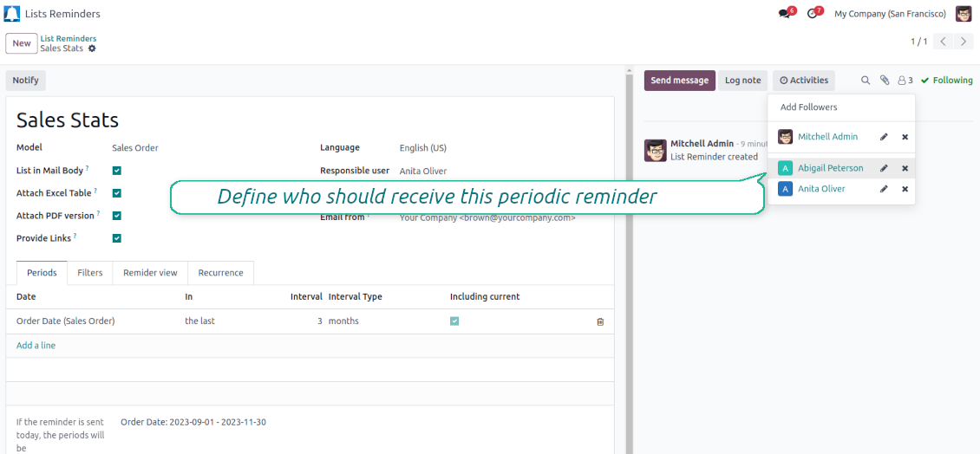Click the Sales Stats title field

click(x=68, y=120)
